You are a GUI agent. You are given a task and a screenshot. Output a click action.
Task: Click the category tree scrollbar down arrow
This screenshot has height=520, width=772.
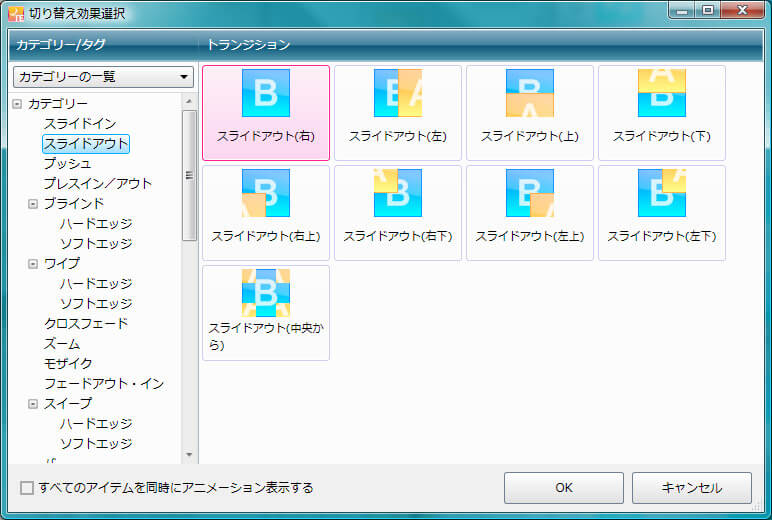[189, 455]
